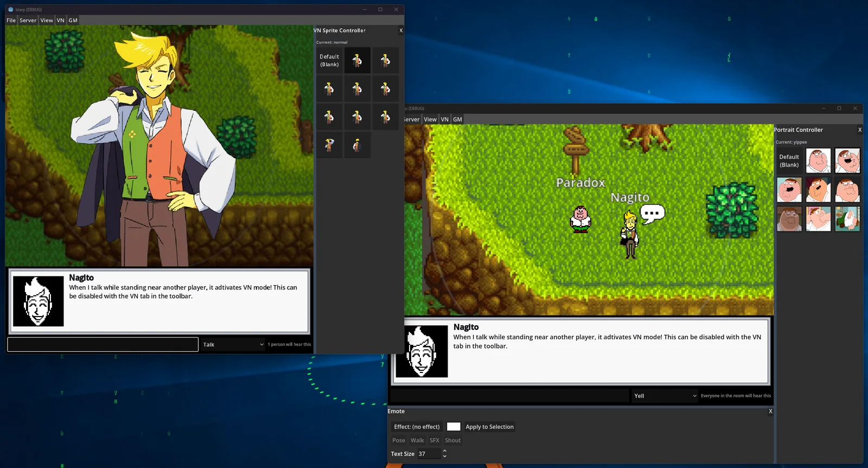Open the Server menu in right window
868x468 pixels.
point(412,119)
